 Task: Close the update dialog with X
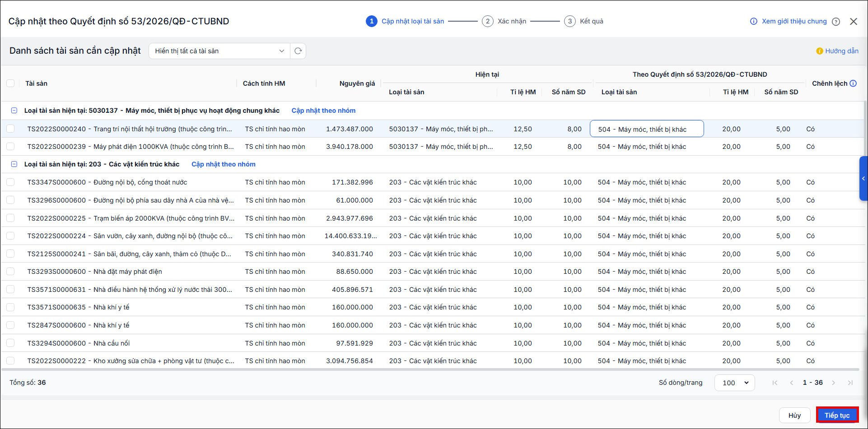point(854,22)
